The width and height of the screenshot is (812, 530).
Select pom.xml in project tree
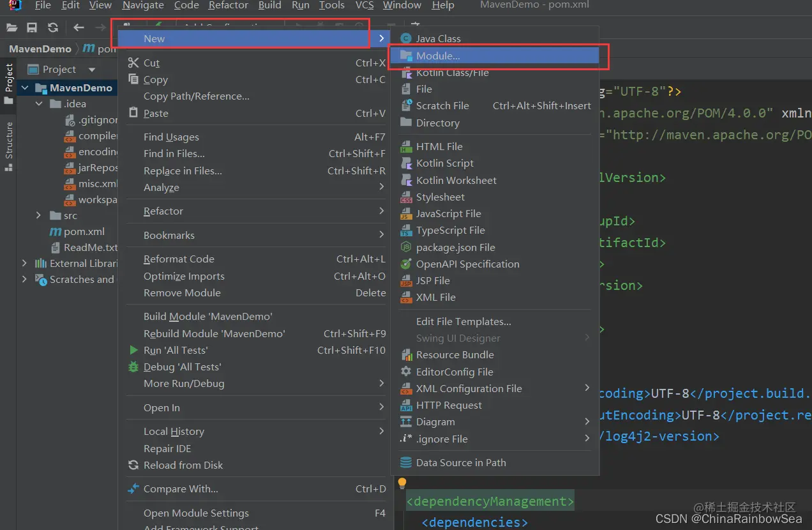pyautogui.click(x=84, y=232)
